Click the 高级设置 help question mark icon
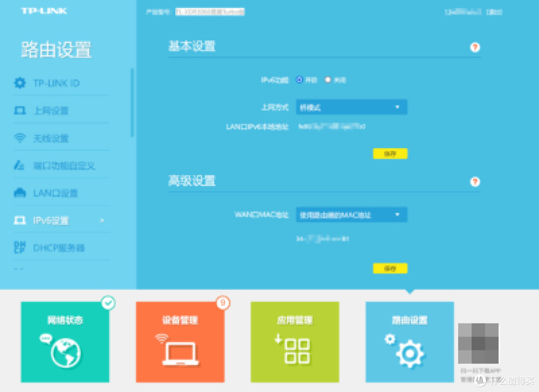The image size is (539, 392). pyautogui.click(x=475, y=183)
